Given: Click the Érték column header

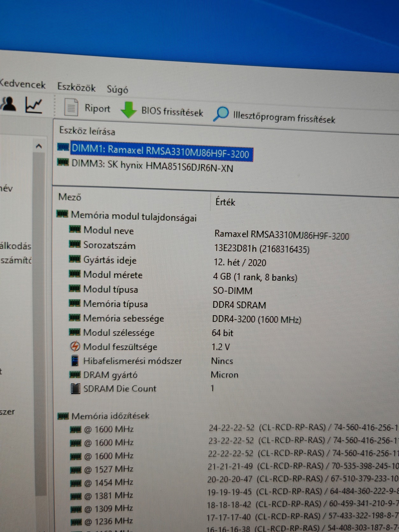Looking at the screenshot, I should point(225,202).
